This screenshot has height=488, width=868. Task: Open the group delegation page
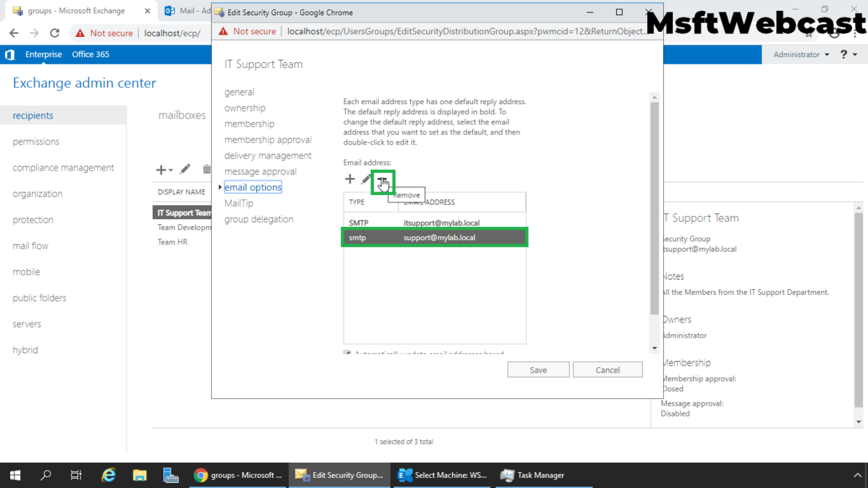tap(259, 218)
